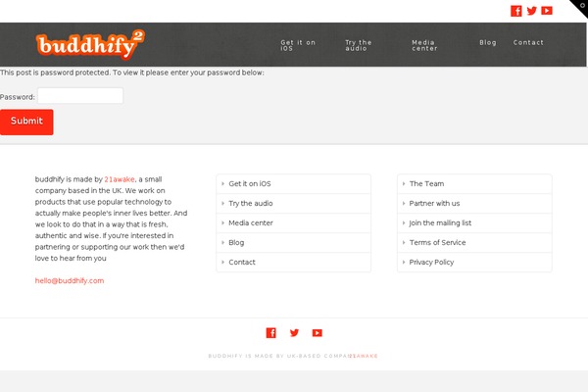Open the 'Terms of Service' footer link
Image resolution: width=588 pixels, height=392 pixels.
474,242
